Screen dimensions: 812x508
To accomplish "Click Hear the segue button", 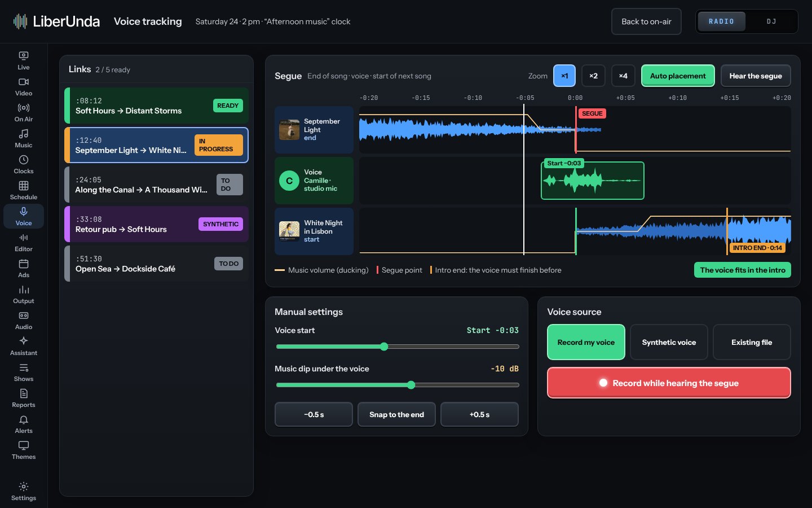I will [756, 76].
